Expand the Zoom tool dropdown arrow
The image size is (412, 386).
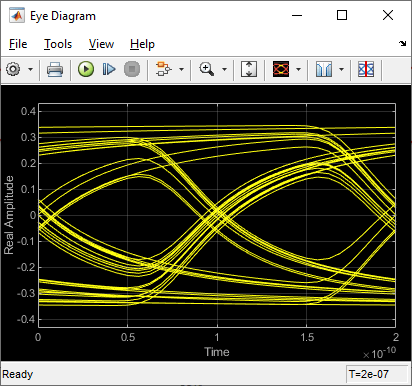coord(224,69)
